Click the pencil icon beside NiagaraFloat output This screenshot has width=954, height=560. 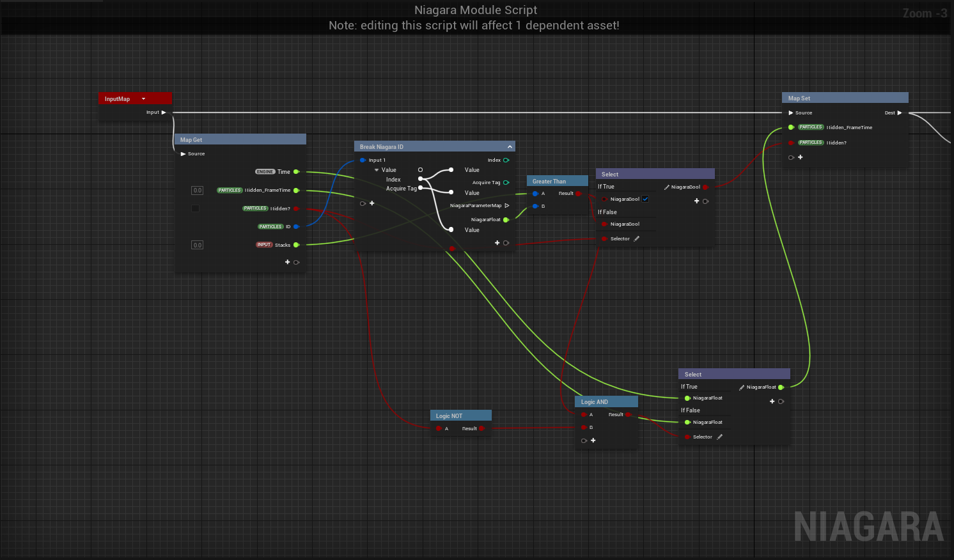point(742,387)
